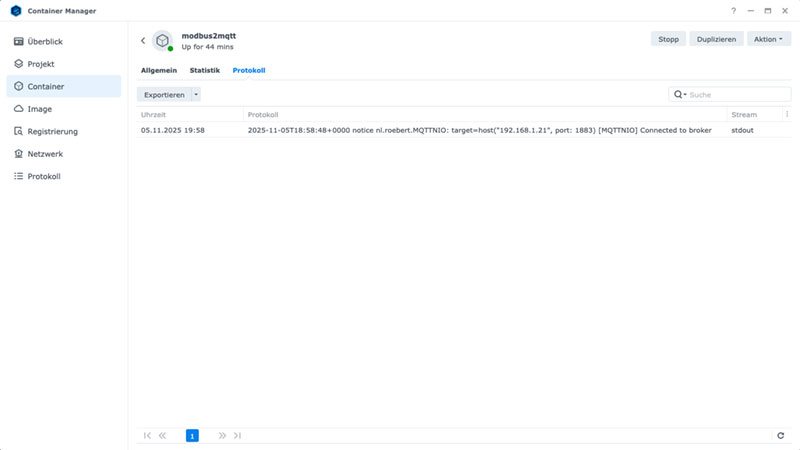Expand the Exportieren arrow dropdown
800x450 pixels.
click(196, 95)
